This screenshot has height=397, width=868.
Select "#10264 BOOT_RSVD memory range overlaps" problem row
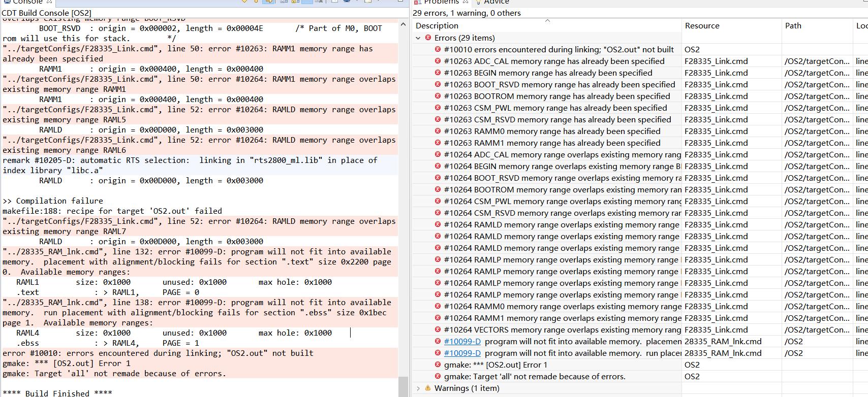640,178
